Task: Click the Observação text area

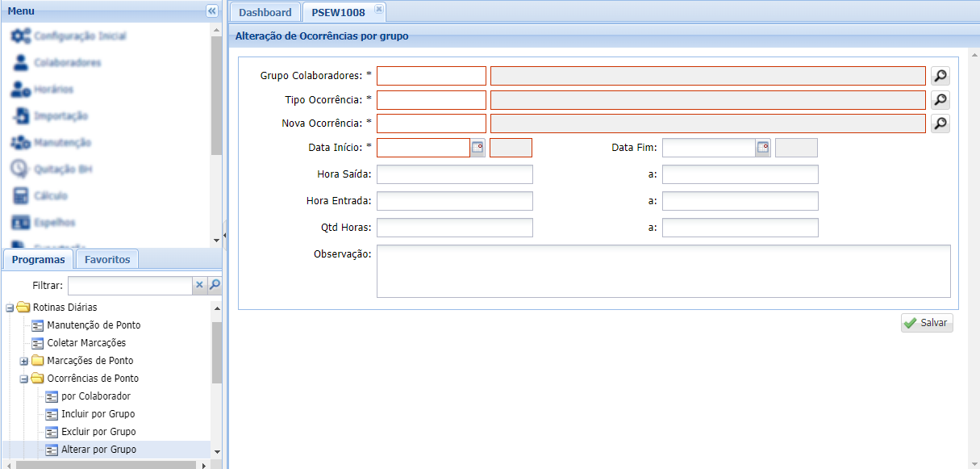Action: (x=663, y=271)
